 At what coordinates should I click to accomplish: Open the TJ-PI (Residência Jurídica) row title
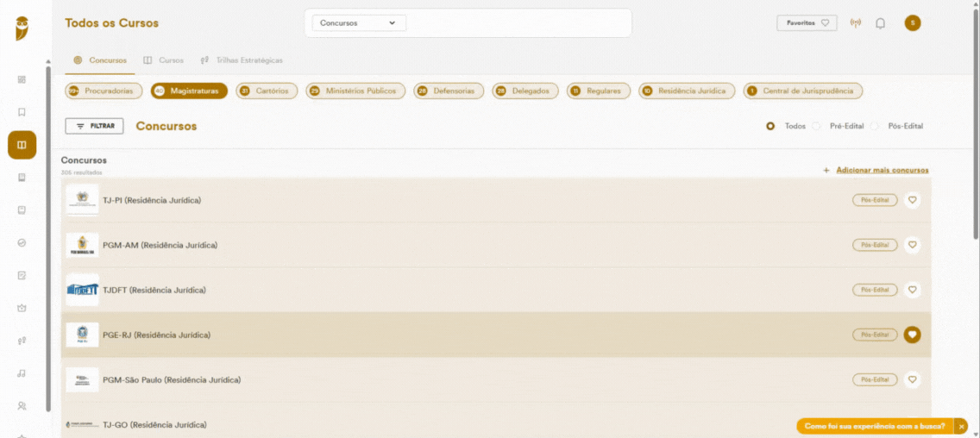[x=152, y=200]
